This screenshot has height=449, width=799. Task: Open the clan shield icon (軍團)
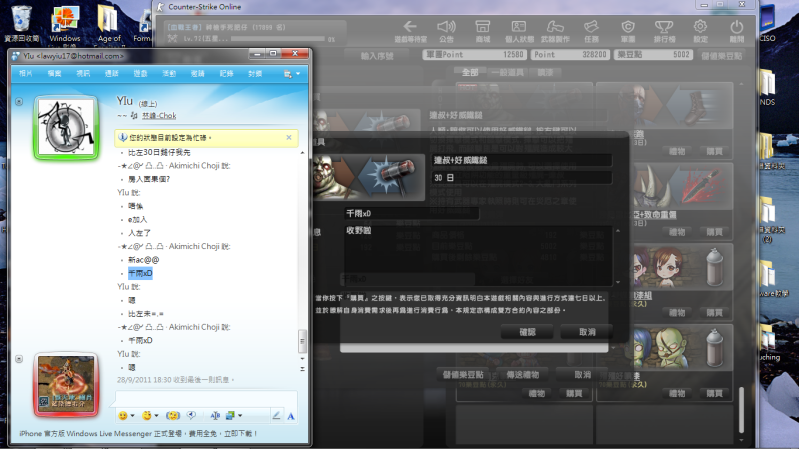pyautogui.click(x=628, y=31)
